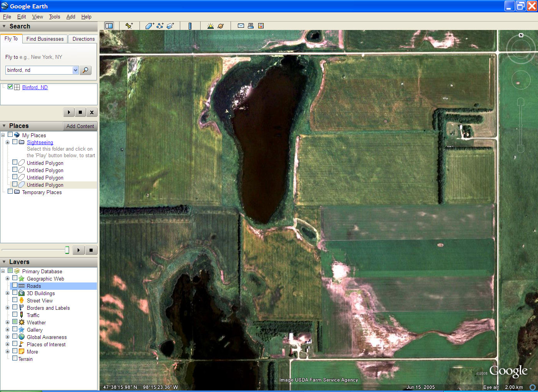Click the search magnifying glass button
The height and width of the screenshot is (392, 538).
click(85, 70)
